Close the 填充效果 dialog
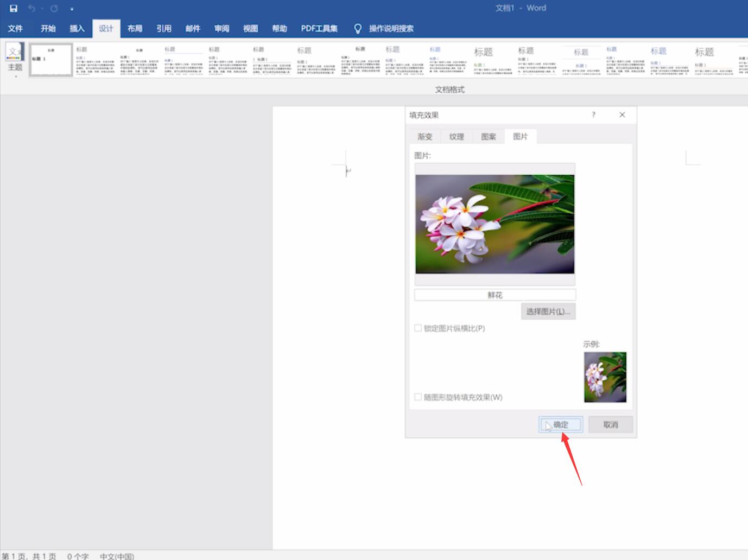The width and height of the screenshot is (748, 560). tap(622, 114)
